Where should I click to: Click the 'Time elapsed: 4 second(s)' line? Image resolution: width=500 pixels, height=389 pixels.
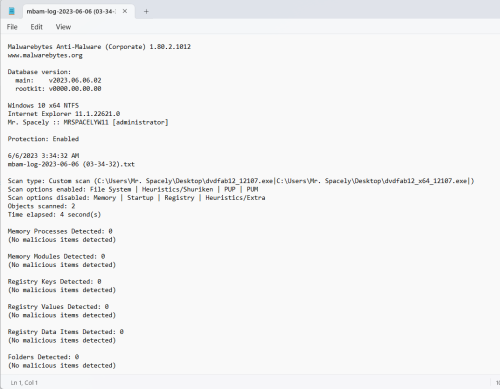click(x=54, y=215)
